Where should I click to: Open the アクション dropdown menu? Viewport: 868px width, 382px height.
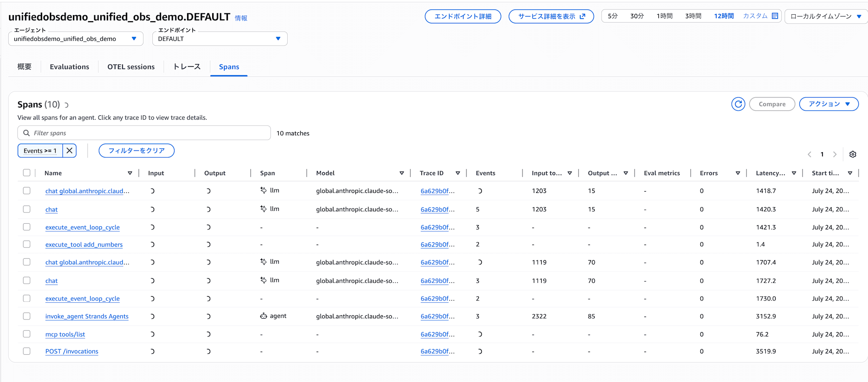pos(829,104)
